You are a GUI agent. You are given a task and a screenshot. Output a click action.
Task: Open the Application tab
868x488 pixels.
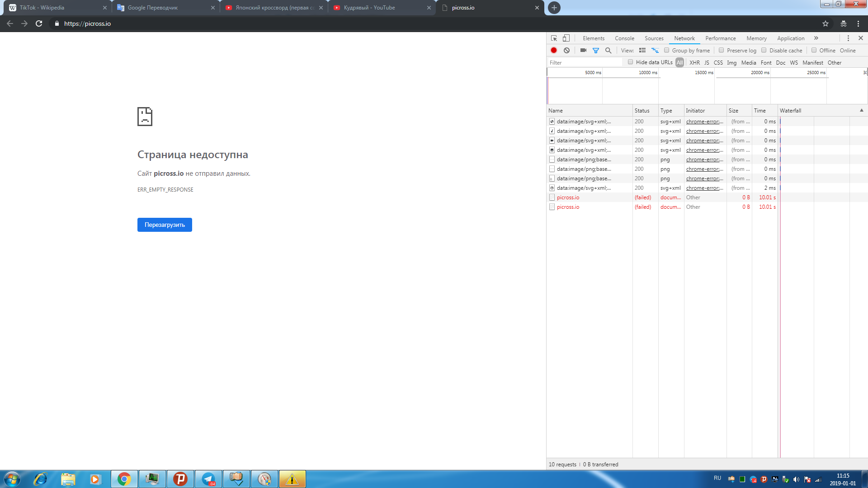click(x=791, y=38)
